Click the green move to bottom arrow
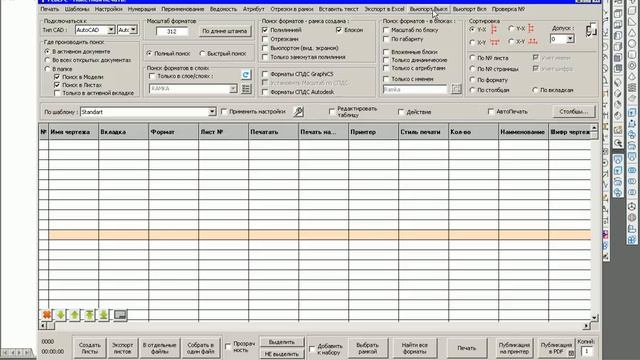The image size is (640, 360). (104, 315)
